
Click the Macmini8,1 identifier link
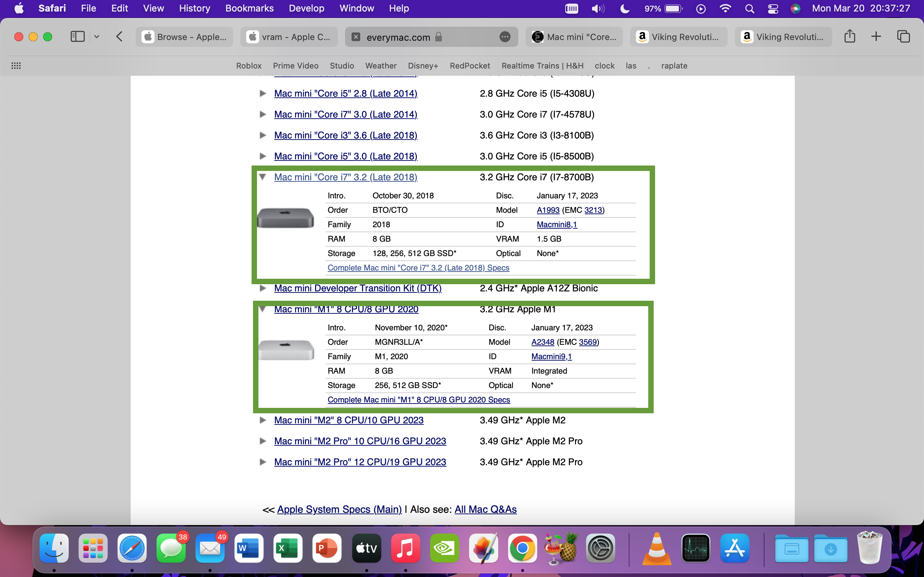(557, 224)
